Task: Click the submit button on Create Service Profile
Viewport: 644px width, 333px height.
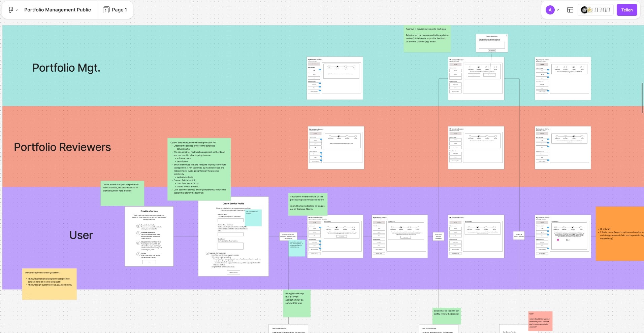Action: point(233,272)
